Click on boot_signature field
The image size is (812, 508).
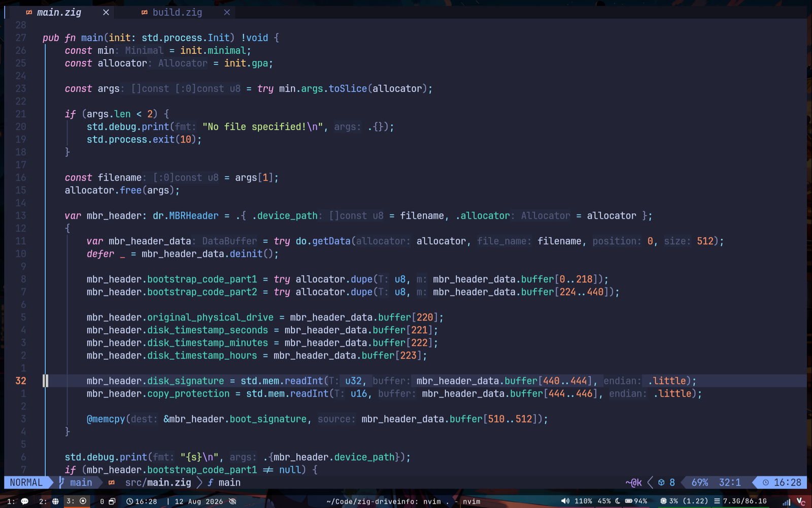coord(268,419)
